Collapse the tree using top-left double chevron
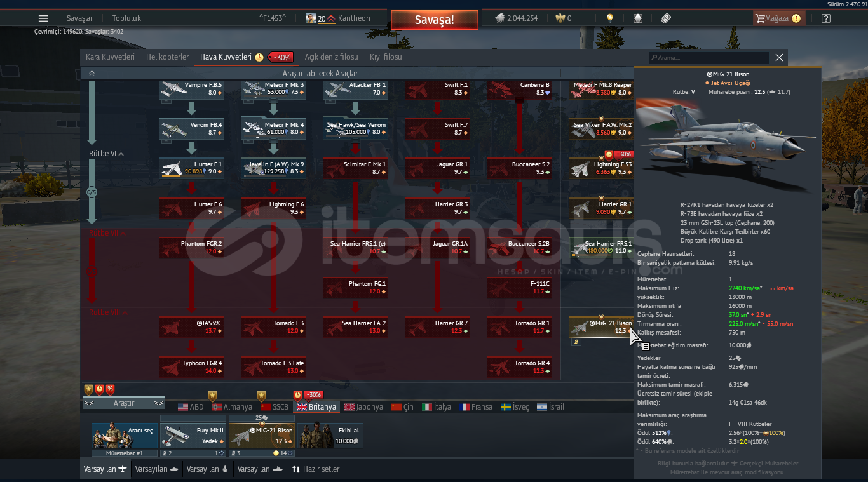Screen dimensions: 868x482 pos(92,73)
